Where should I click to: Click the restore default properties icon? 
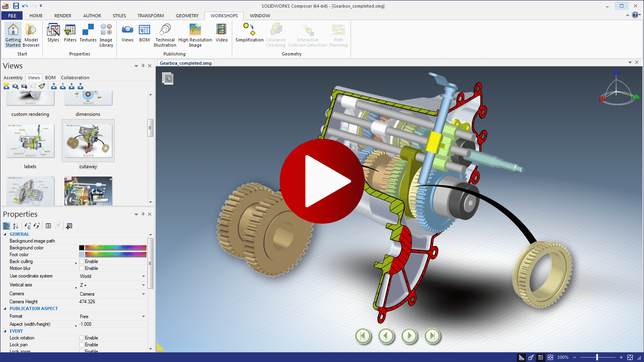pyautogui.click(x=48, y=226)
